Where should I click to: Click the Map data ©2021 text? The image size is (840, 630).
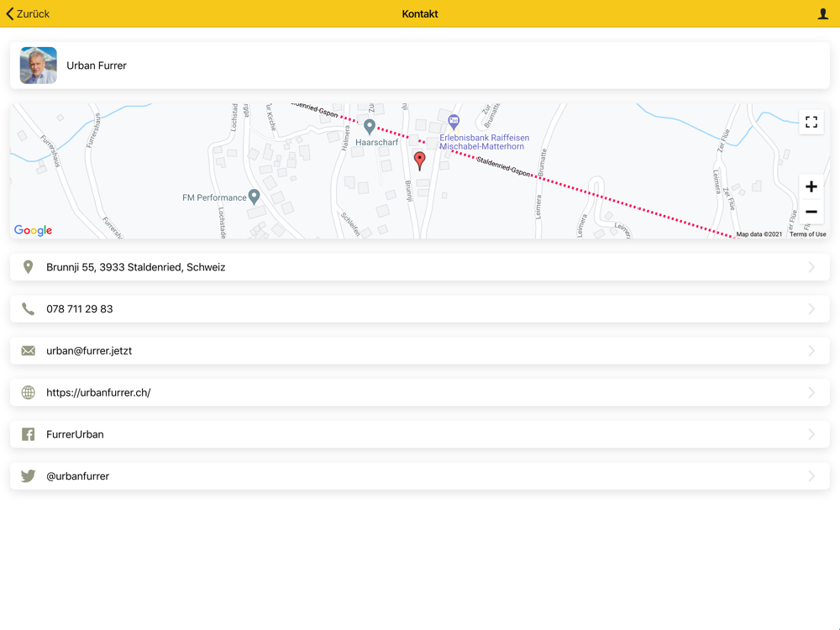coord(759,234)
